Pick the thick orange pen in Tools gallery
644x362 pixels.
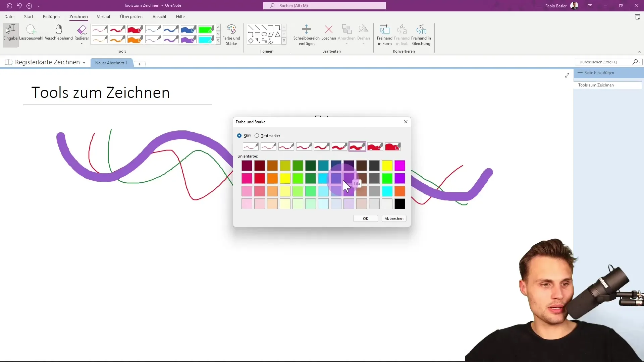tap(135, 40)
